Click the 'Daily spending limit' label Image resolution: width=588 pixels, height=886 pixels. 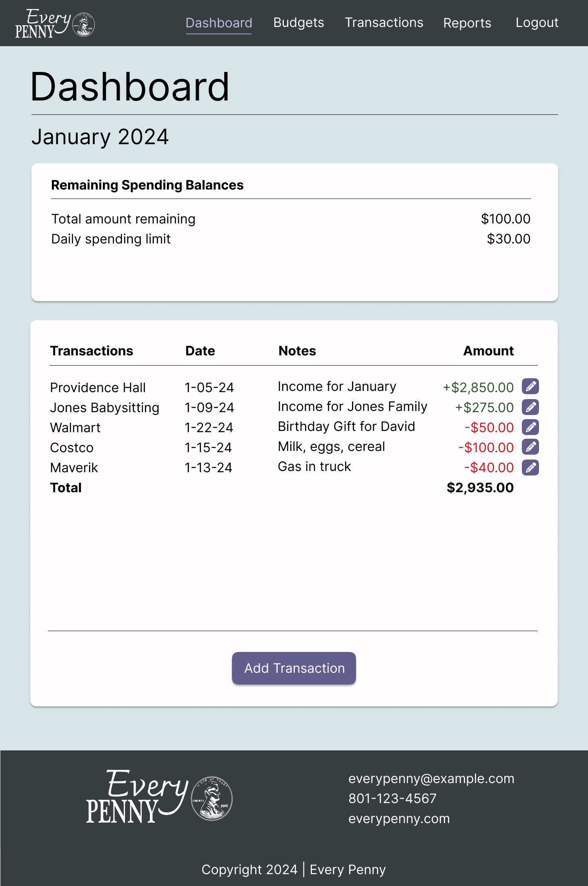tap(111, 239)
